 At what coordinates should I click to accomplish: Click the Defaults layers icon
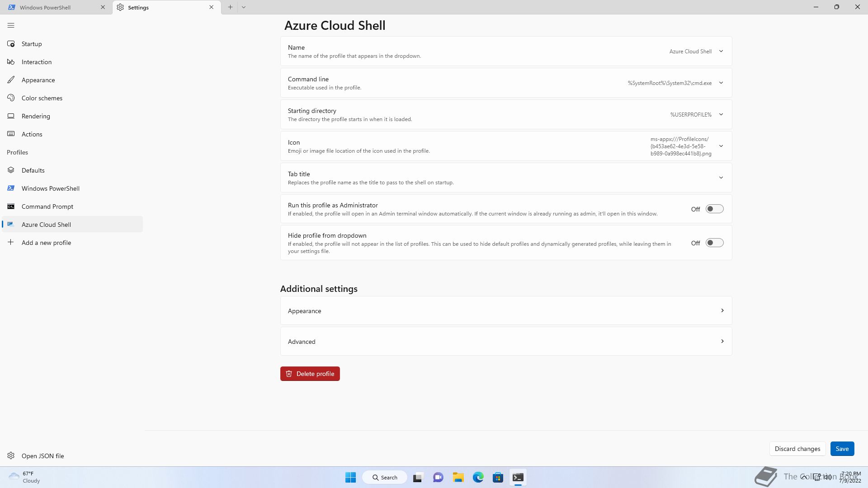[x=11, y=170]
